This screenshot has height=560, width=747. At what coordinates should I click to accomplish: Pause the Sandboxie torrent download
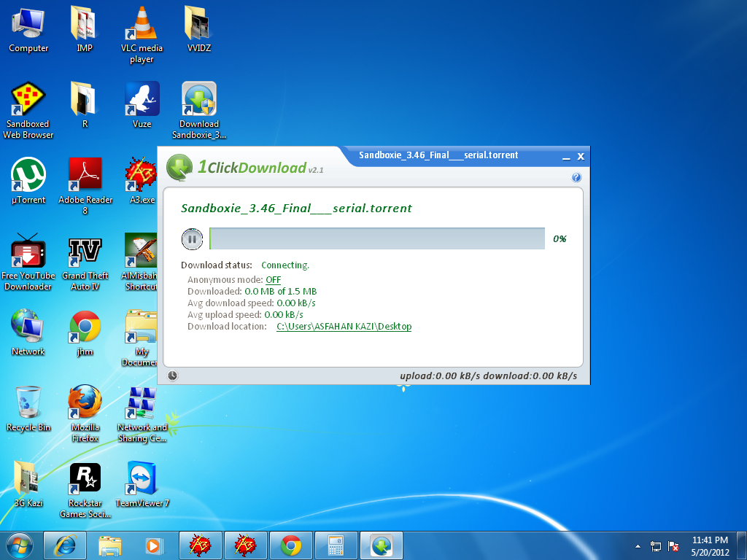[192, 238]
